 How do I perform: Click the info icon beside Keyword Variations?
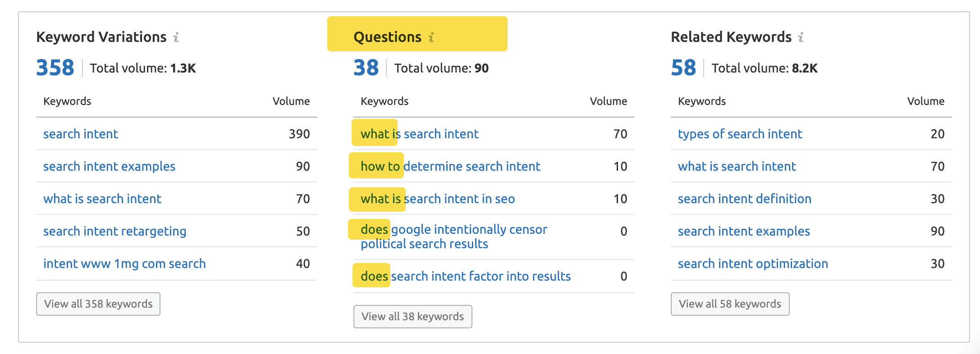(176, 37)
